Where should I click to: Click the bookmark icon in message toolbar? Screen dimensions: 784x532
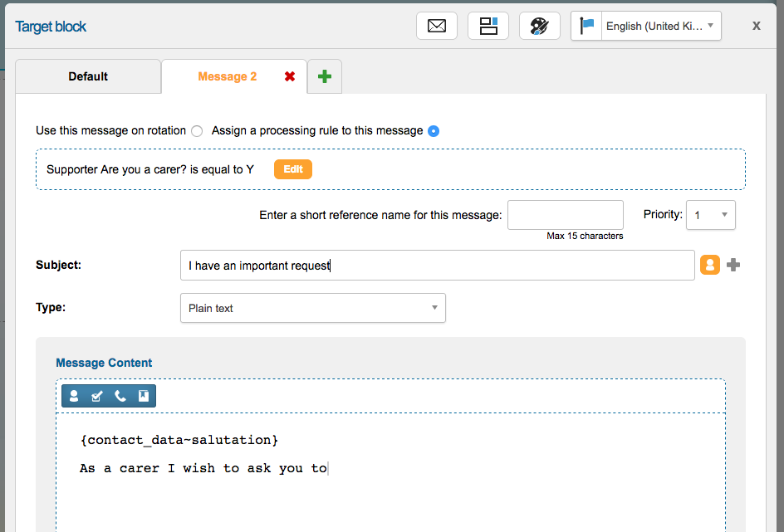(144, 396)
